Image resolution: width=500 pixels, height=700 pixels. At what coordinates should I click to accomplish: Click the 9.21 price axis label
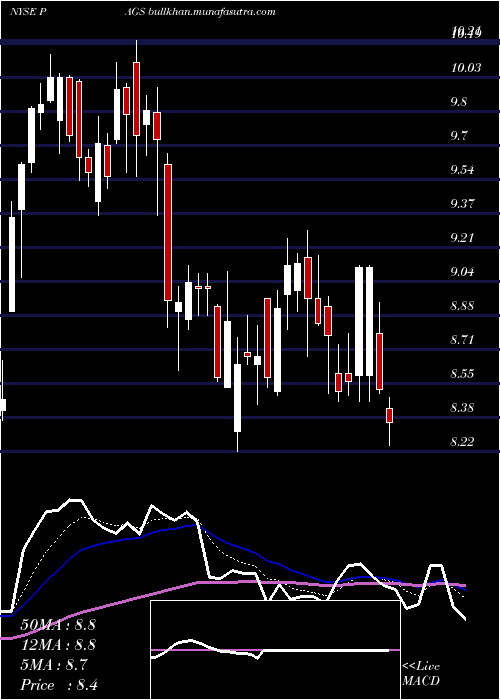[463, 238]
